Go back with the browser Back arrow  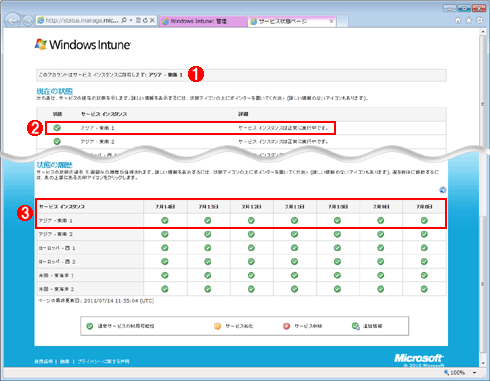[13, 21]
